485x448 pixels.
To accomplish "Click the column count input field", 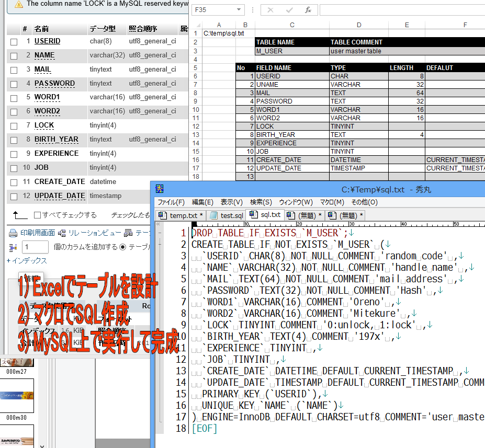I will coord(35,247).
